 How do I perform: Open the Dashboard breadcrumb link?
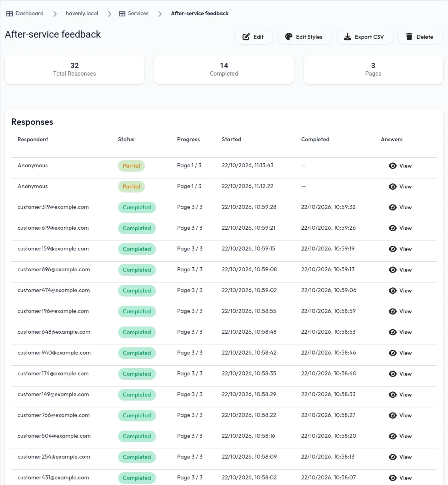point(25,14)
